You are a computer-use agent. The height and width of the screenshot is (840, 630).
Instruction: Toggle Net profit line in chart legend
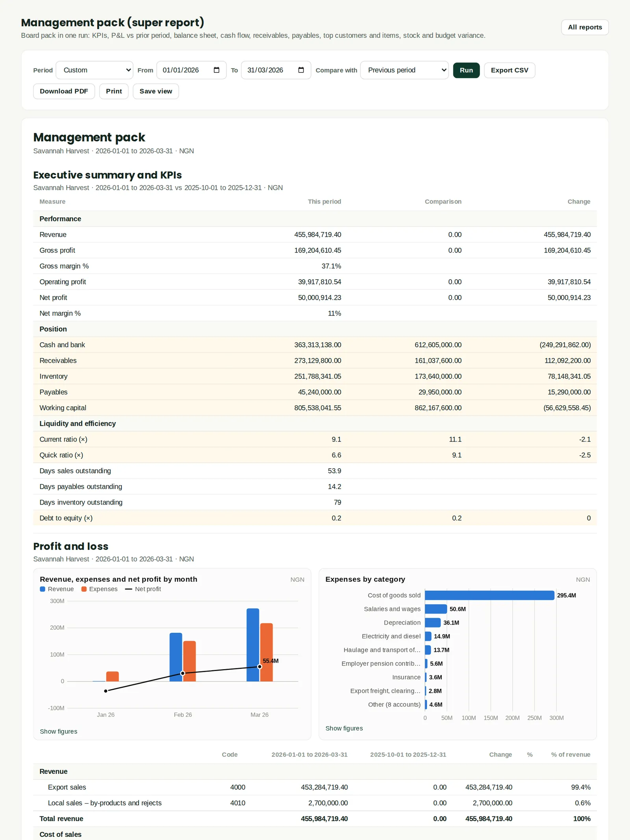click(x=143, y=589)
